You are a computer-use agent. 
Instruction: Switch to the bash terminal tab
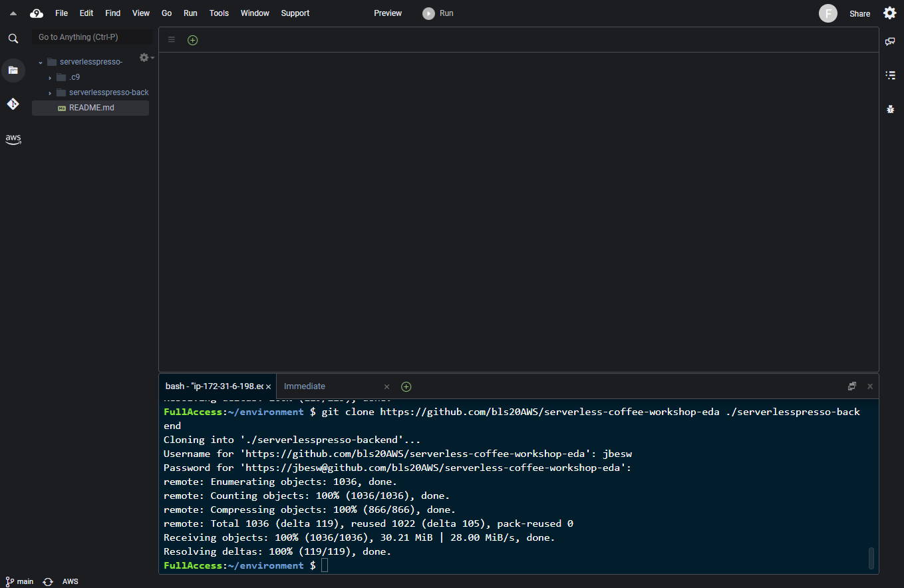point(214,386)
